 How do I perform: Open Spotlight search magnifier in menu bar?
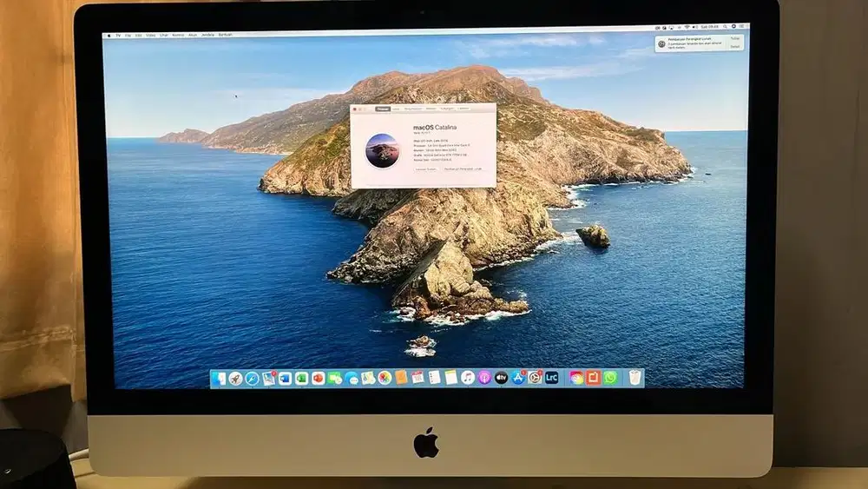click(x=725, y=27)
